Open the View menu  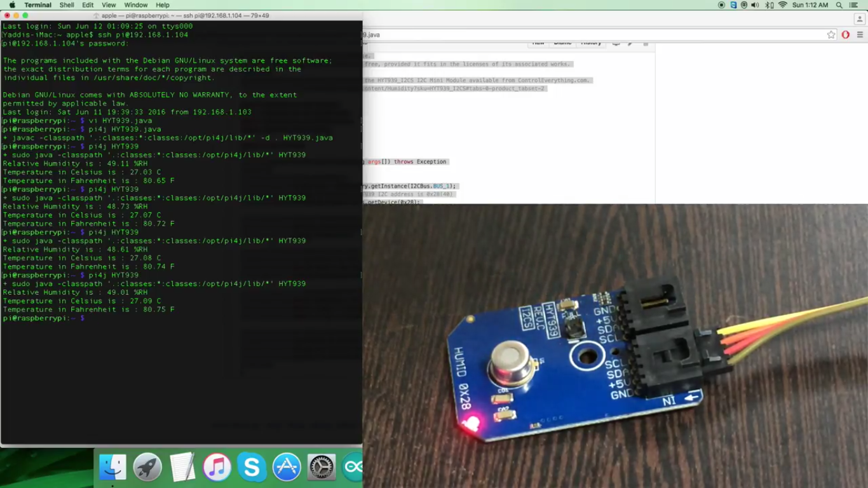tap(109, 5)
